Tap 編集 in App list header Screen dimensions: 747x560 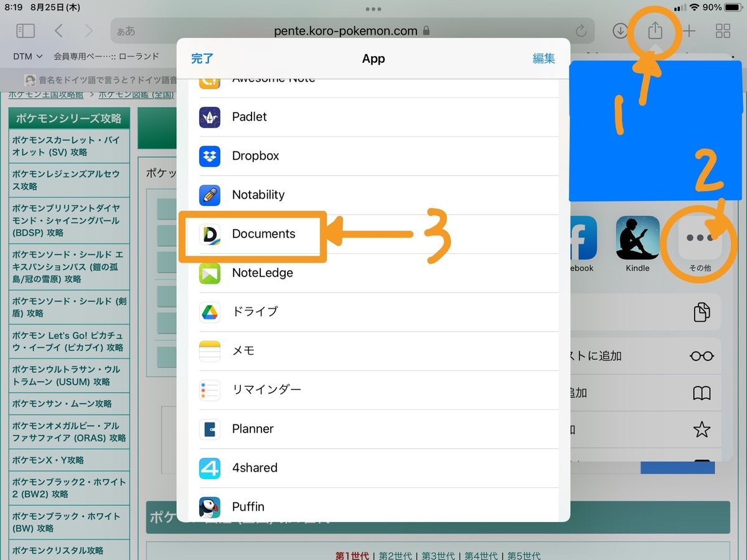pos(543,58)
